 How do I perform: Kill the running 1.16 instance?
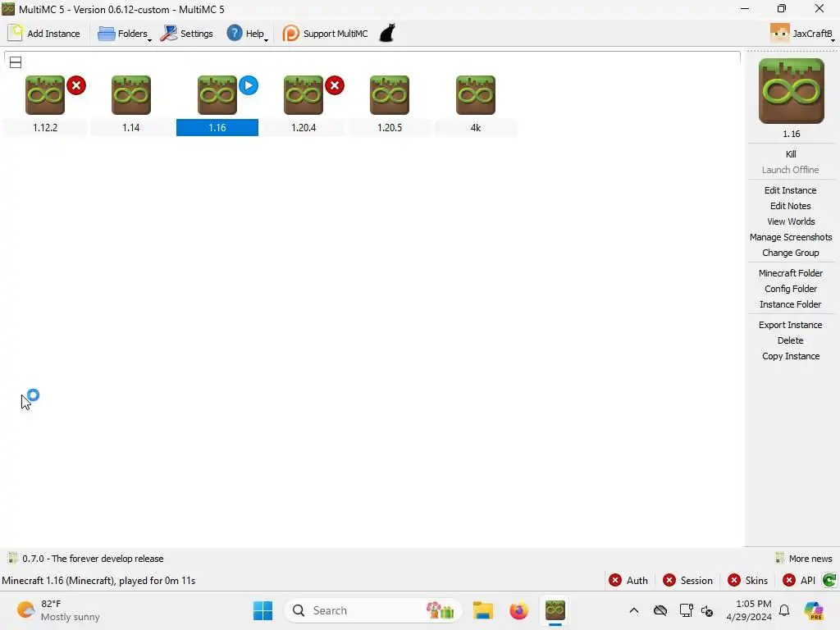coord(791,154)
